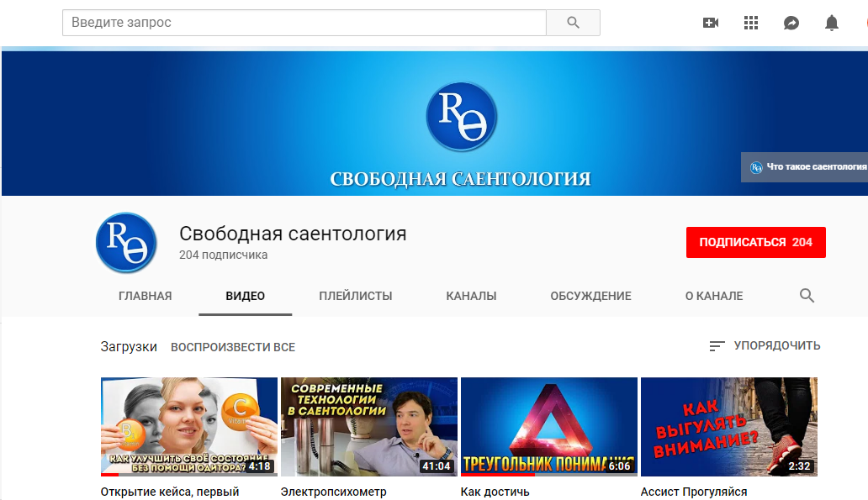Click the 204 подписчика subscriber count
The height and width of the screenshot is (500, 868).
coord(223,255)
